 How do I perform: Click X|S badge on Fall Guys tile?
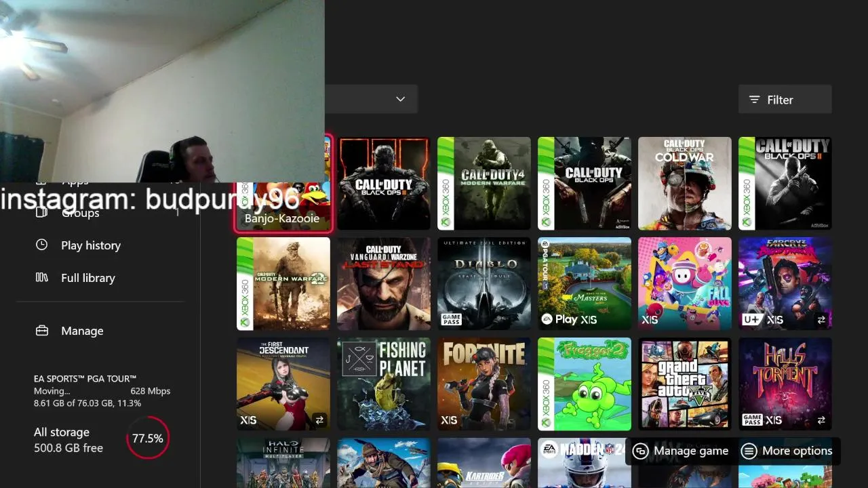click(650, 319)
